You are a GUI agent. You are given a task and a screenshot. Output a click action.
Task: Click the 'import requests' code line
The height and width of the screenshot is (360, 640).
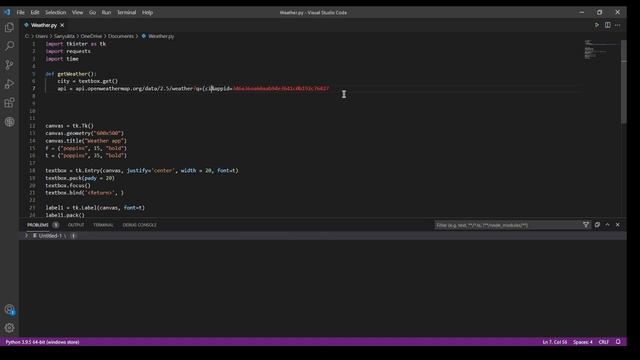pyautogui.click(x=68, y=51)
